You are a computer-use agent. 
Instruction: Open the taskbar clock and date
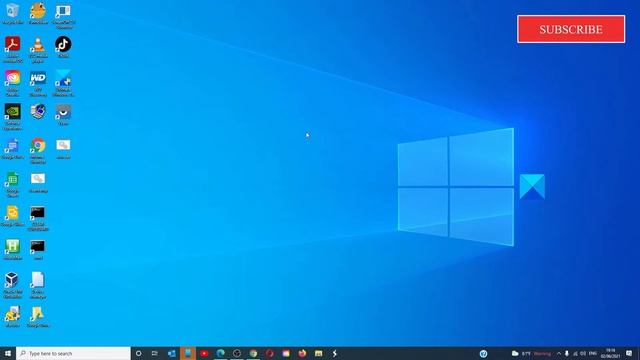point(610,353)
